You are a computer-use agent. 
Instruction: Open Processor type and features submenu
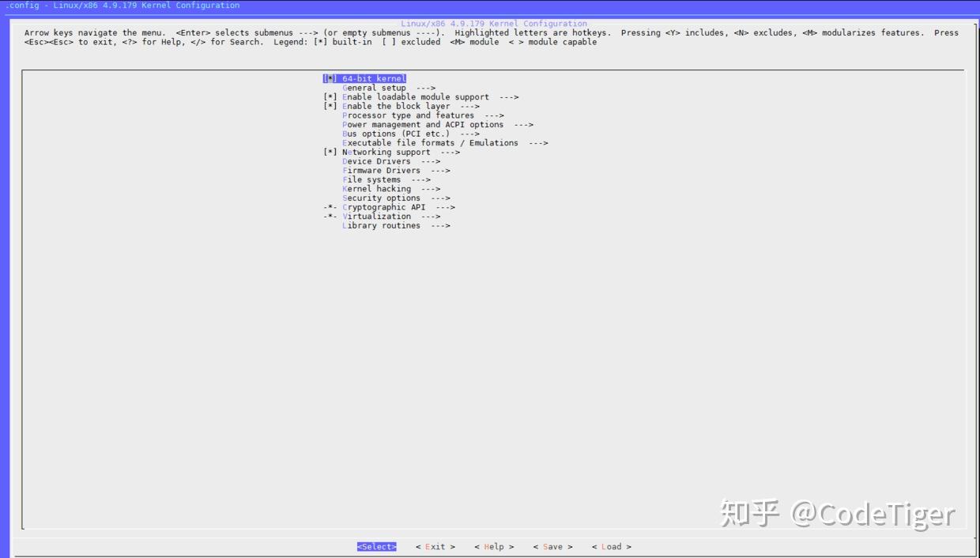coord(408,115)
